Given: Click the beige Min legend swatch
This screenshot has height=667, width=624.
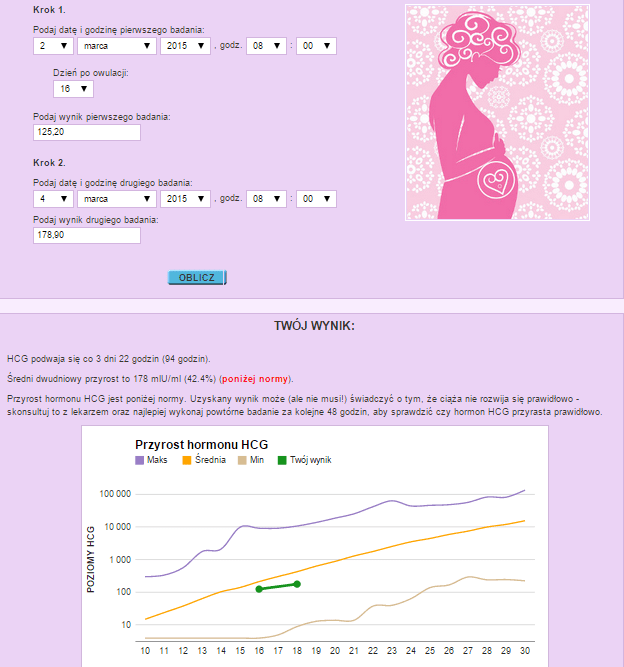Looking at the screenshot, I should 242,460.
